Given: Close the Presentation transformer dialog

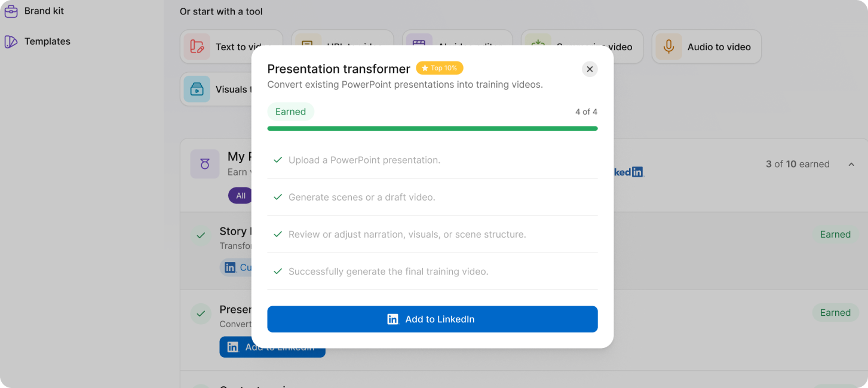Looking at the screenshot, I should pyautogui.click(x=590, y=69).
